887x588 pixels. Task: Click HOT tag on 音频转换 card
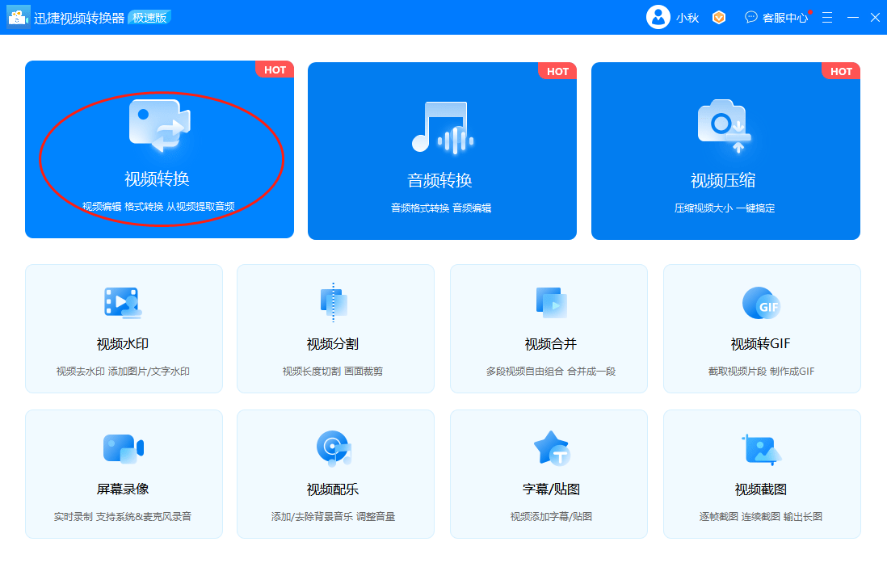pyautogui.click(x=557, y=71)
